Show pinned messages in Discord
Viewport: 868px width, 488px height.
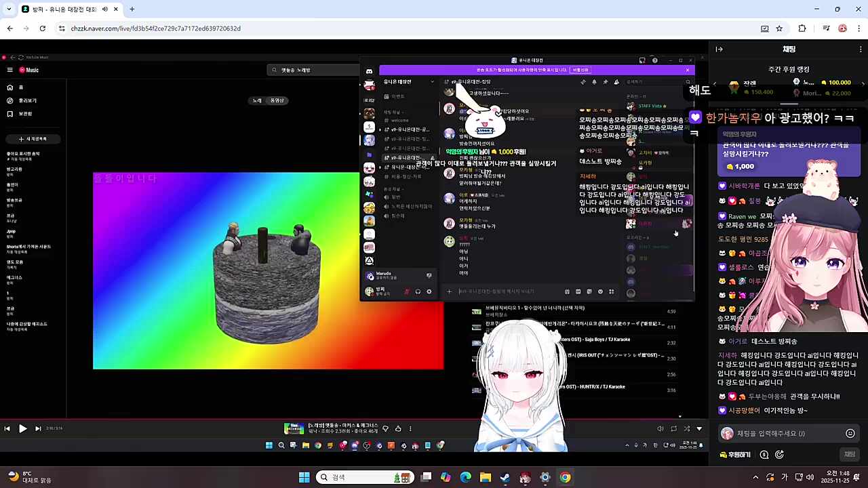(x=605, y=82)
